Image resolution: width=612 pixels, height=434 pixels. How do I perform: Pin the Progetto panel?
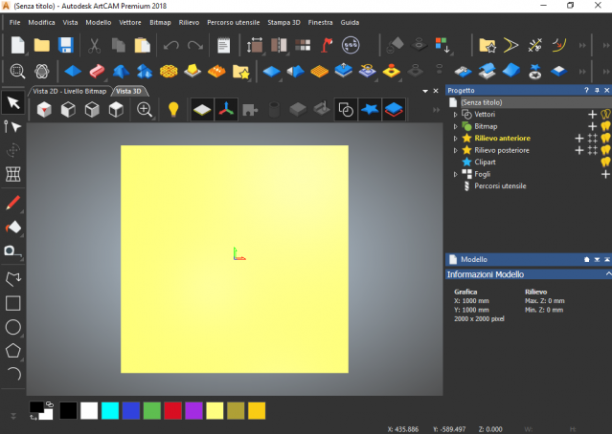[x=597, y=91]
